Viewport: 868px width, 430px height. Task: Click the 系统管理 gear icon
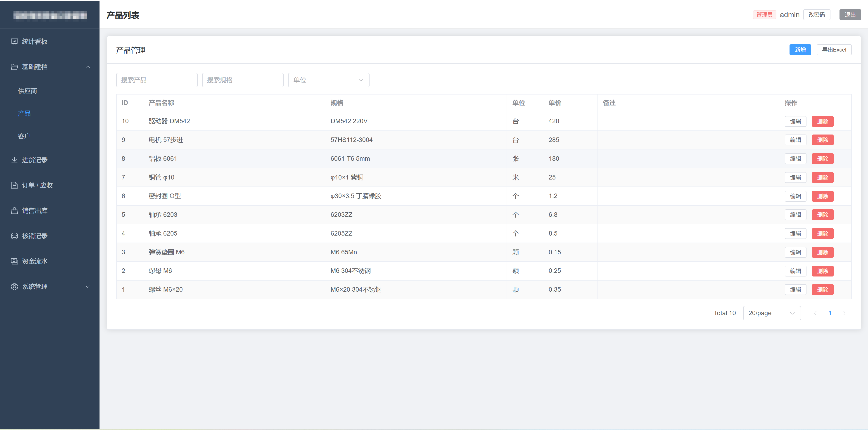tap(14, 287)
